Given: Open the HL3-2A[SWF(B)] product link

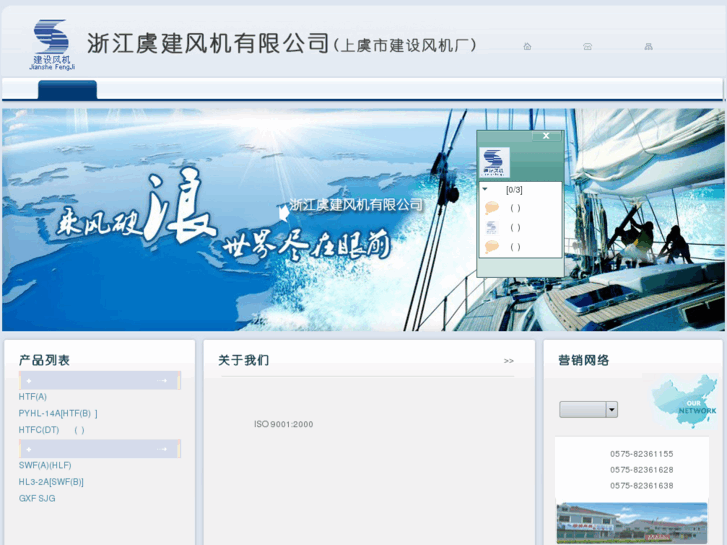Looking at the screenshot, I should coord(51,482).
